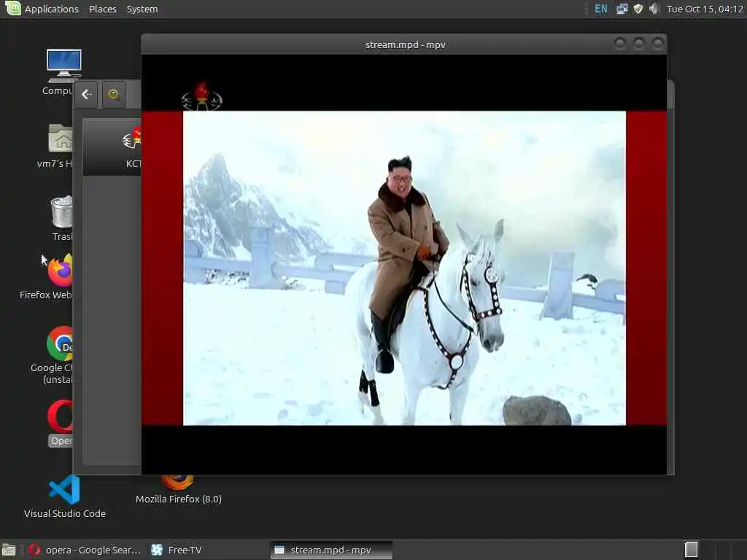Open the Places menu
The width and height of the screenshot is (747, 560).
[x=102, y=9]
